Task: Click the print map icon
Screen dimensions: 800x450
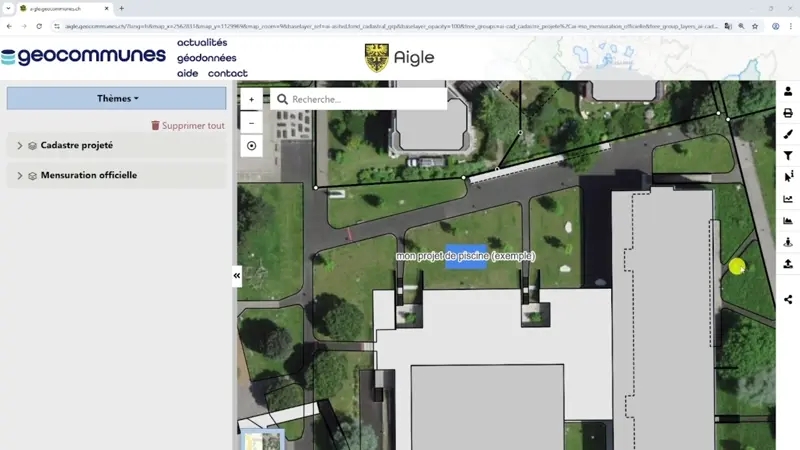Action: click(788, 113)
